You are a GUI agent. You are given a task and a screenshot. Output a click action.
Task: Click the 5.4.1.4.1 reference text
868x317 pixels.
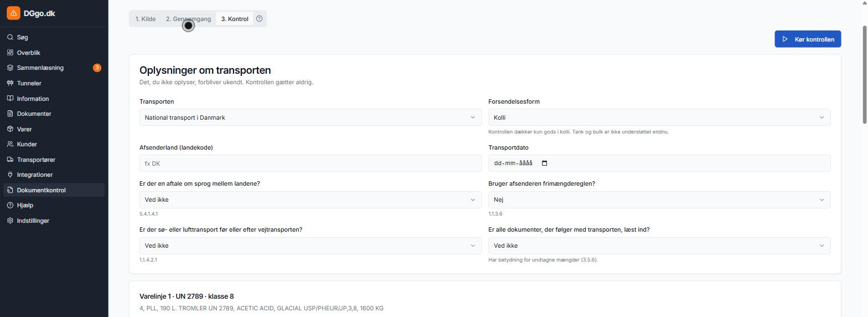click(149, 213)
